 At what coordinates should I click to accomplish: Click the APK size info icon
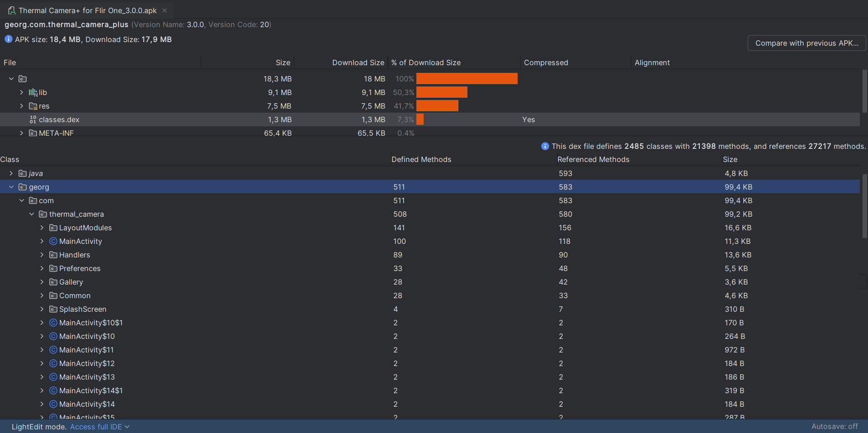pos(8,39)
